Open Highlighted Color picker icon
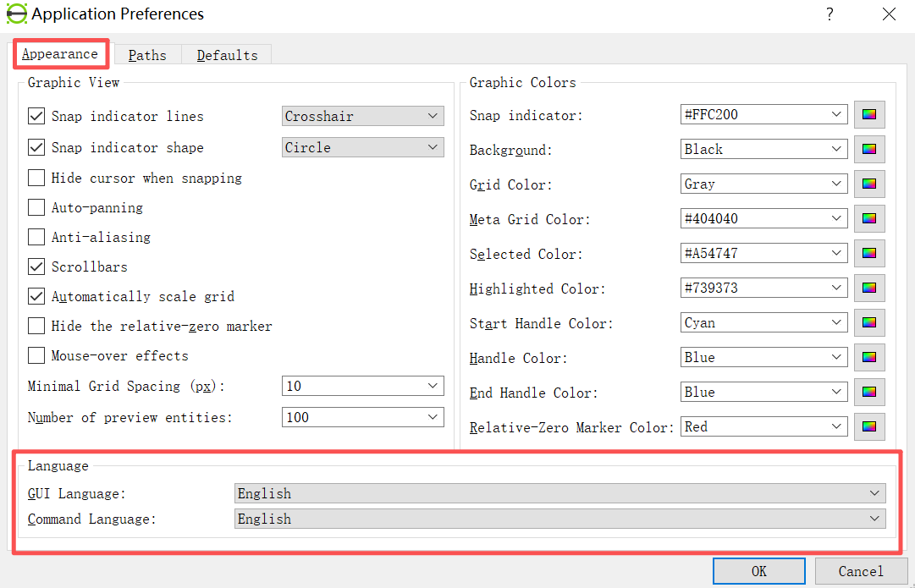Viewport: 915px width, 588px height. [869, 289]
